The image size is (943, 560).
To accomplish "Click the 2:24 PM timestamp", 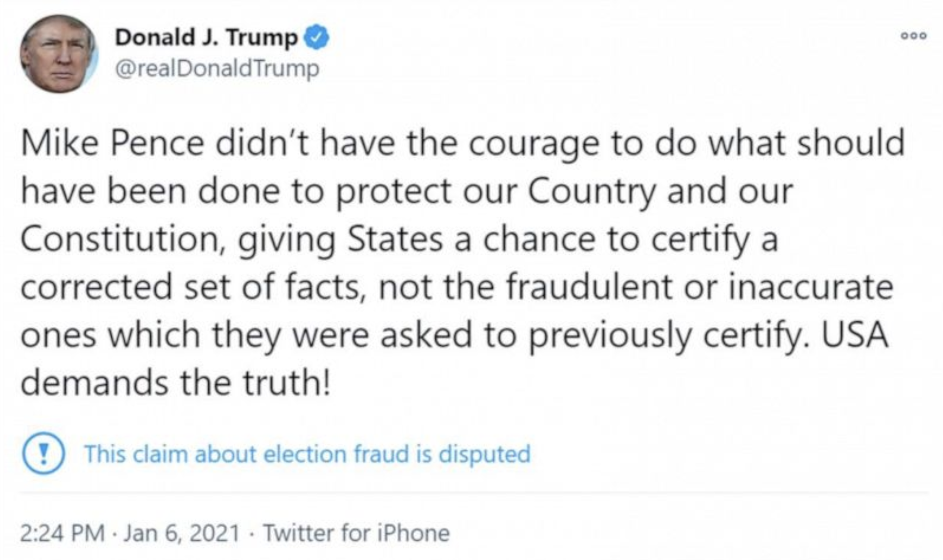I will (62, 533).
